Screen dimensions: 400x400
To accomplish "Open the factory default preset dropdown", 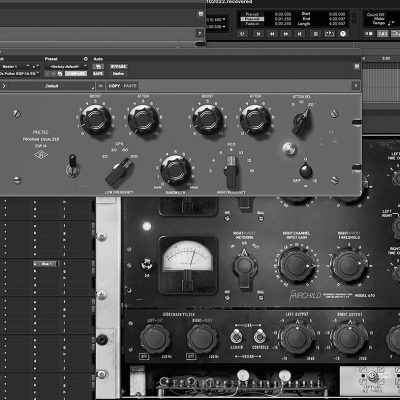I will pos(66,67).
